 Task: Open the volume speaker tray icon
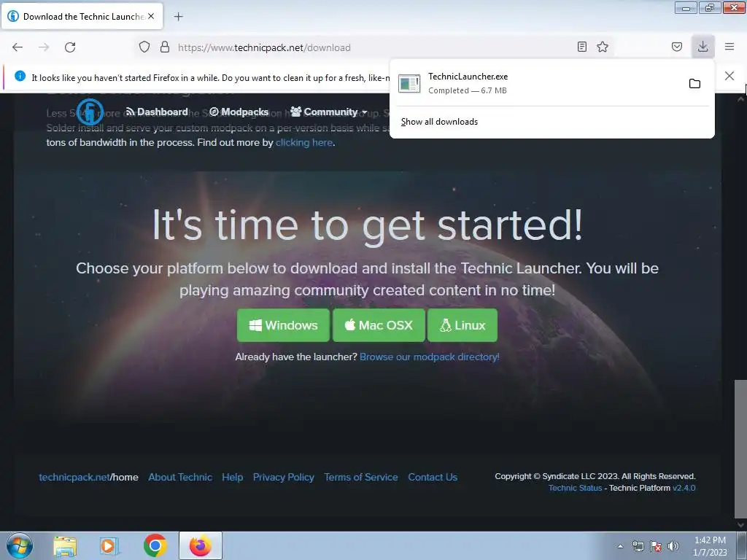673,546
